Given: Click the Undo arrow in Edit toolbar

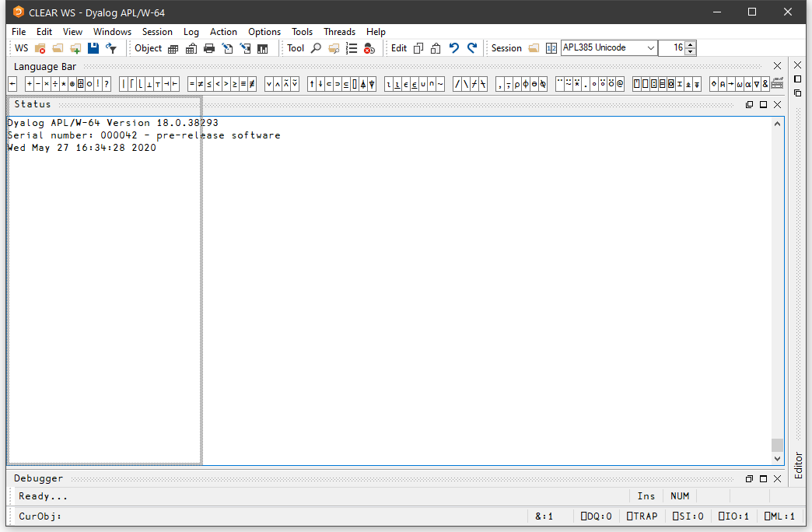Looking at the screenshot, I should (x=454, y=48).
